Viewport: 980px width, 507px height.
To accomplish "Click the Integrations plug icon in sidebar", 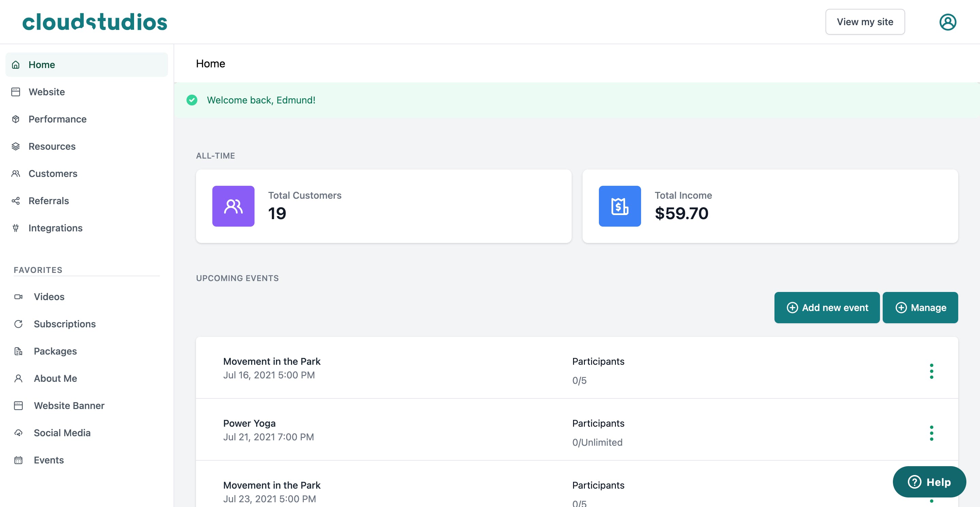I will [x=16, y=228].
